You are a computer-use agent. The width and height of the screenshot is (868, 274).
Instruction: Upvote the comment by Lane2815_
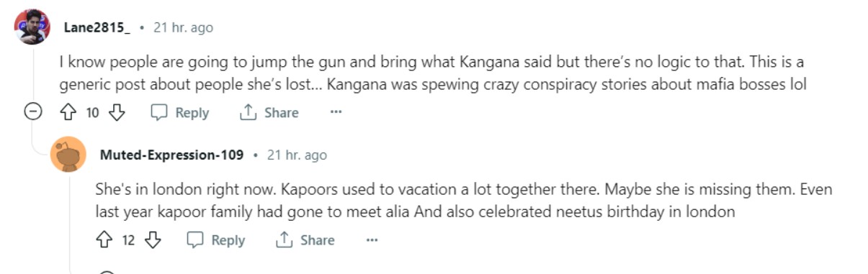[70, 112]
